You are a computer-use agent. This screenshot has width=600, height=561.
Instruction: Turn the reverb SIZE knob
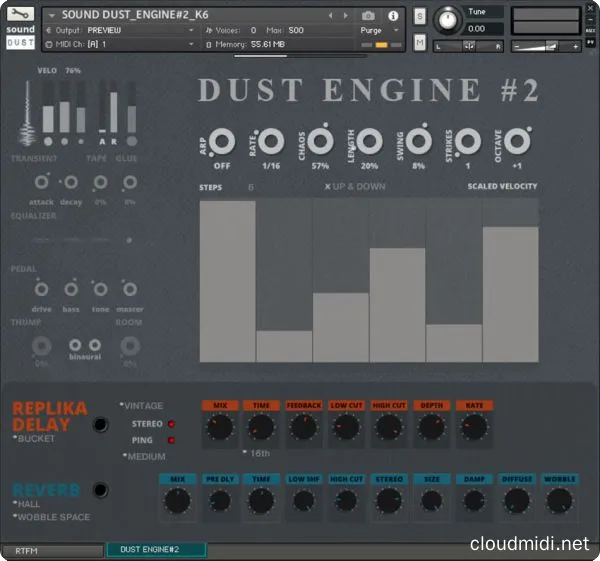432,501
